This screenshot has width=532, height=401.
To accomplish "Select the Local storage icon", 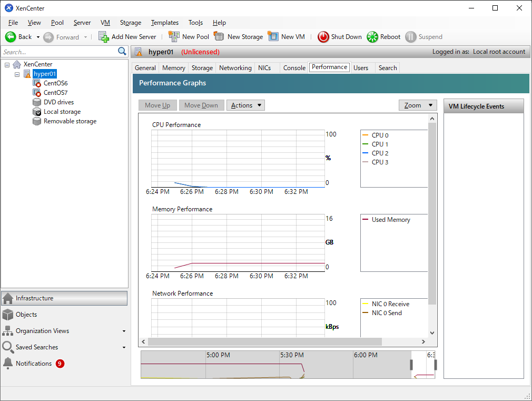I will 37,112.
